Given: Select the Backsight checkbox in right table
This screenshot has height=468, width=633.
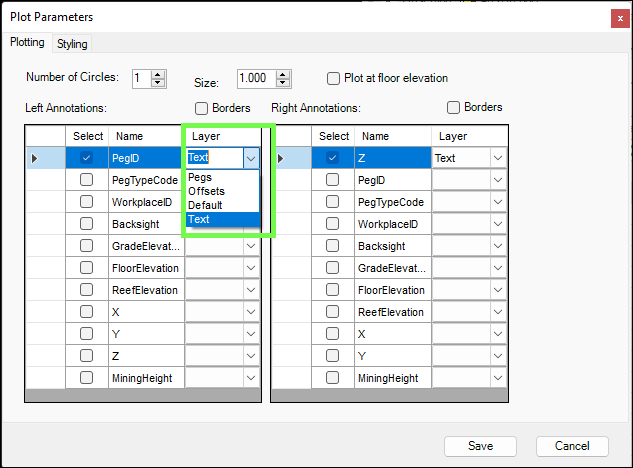Looking at the screenshot, I should [x=333, y=246].
